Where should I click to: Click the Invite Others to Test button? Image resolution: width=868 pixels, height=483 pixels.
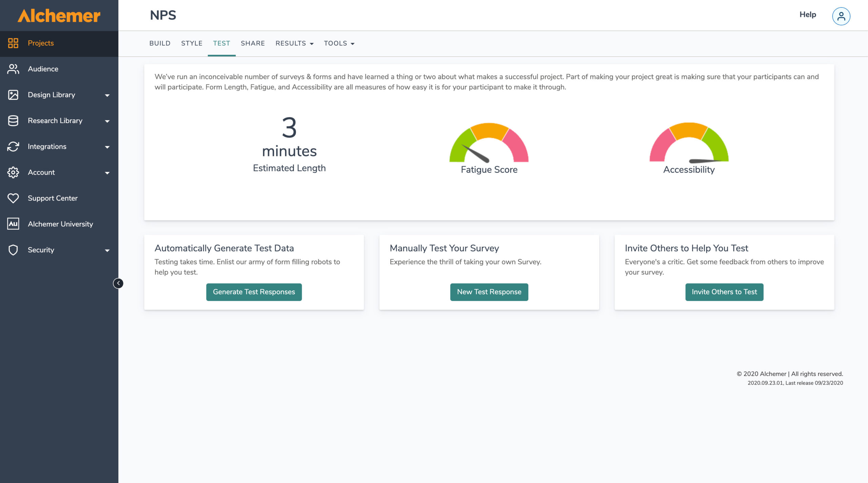tap(724, 292)
